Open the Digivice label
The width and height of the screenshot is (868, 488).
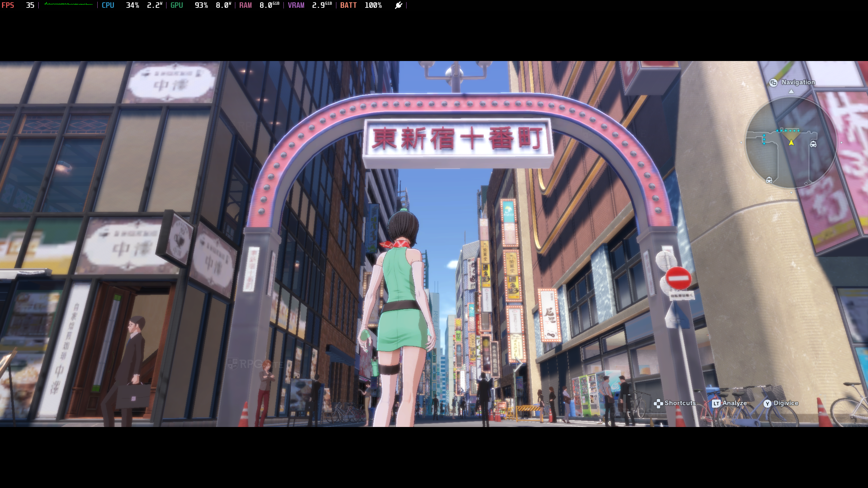pyautogui.click(x=786, y=403)
